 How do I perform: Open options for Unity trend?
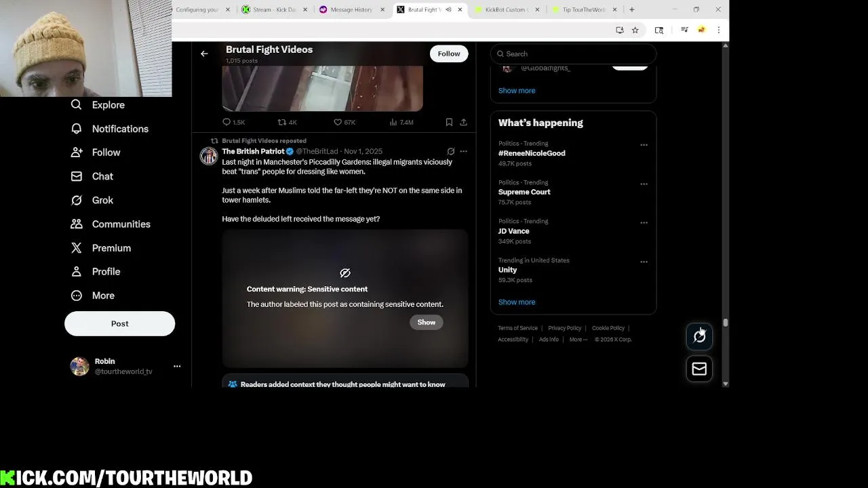[x=644, y=262]
